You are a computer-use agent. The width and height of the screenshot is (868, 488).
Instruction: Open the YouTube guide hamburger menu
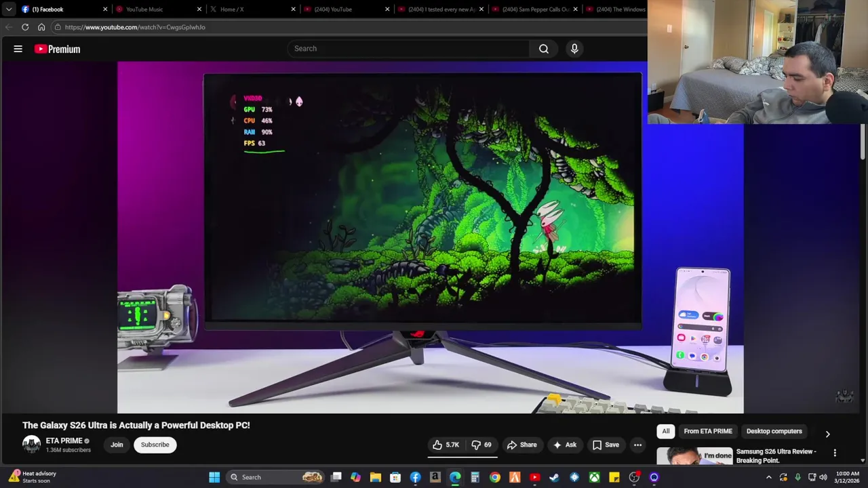[x=18, y=49]
